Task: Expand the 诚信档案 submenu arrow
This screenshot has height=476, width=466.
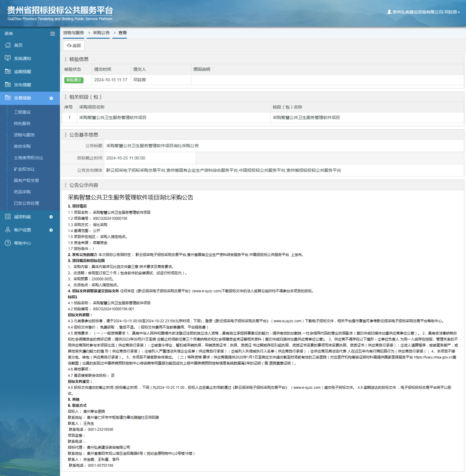Action: pos(51,217)
